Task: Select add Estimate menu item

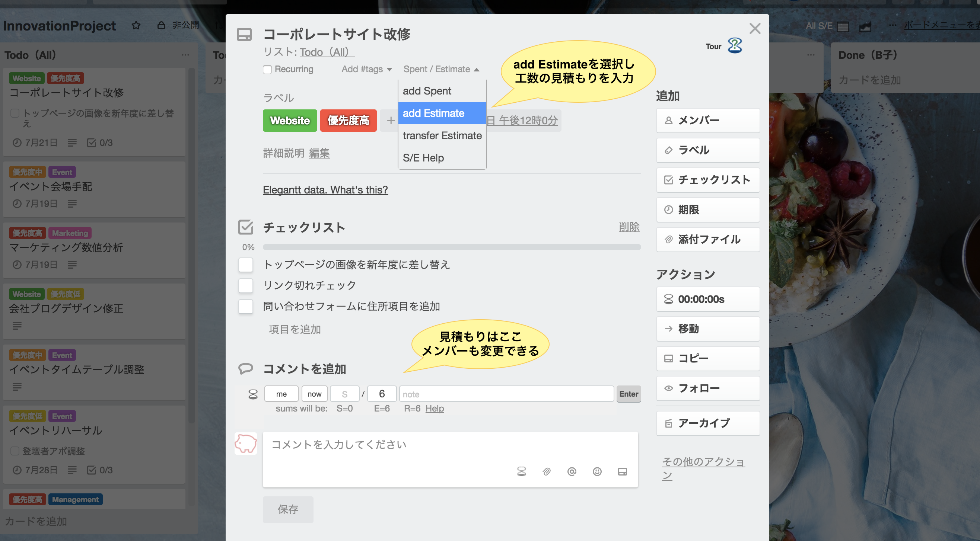Action: (x=442, y=113)
